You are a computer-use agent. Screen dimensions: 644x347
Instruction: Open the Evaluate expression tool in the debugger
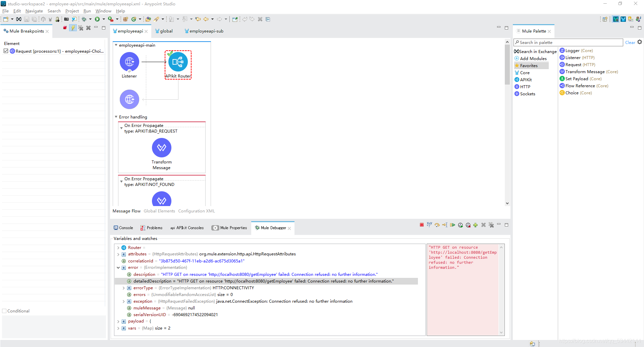pyautogui.click(x=429, y=225)
